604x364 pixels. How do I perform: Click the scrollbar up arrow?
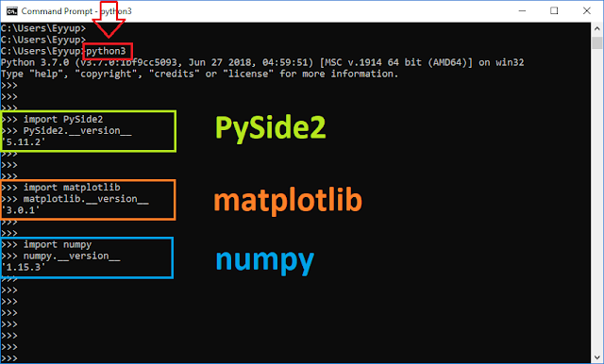[597, 28]
